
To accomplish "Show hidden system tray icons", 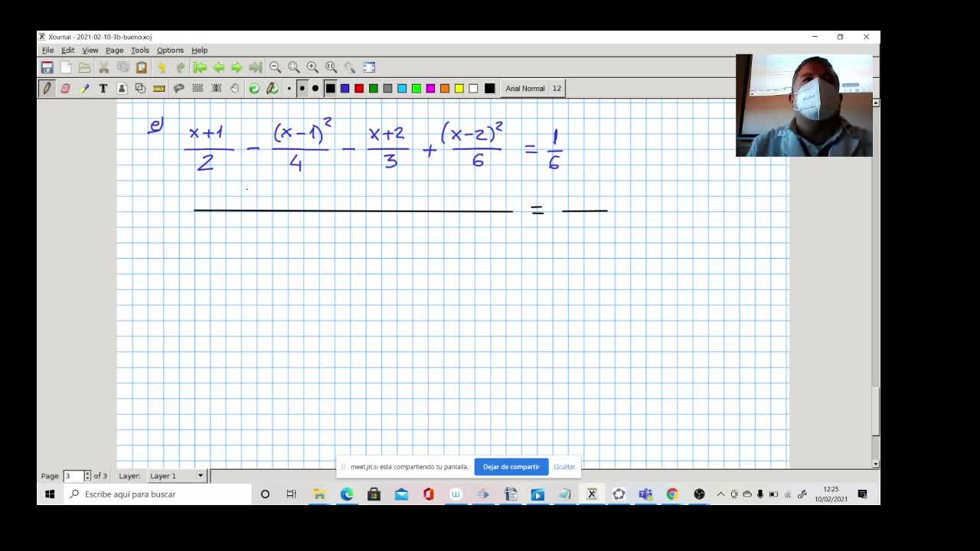I will point(720,494).
